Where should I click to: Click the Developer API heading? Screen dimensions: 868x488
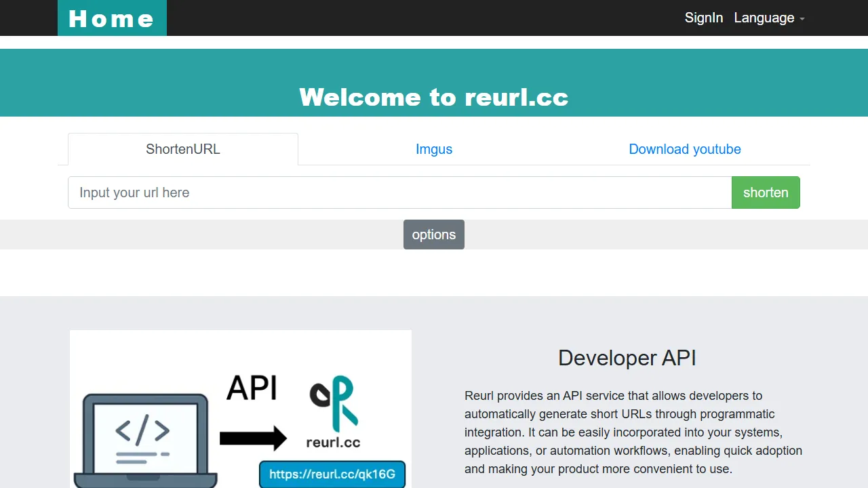(x=627, y=358)
